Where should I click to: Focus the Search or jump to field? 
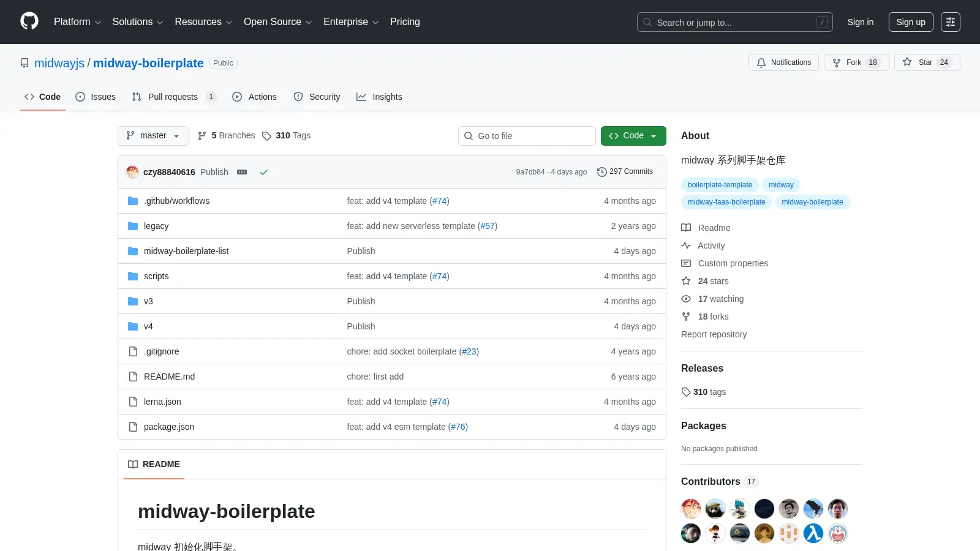(x=735, y=22)
